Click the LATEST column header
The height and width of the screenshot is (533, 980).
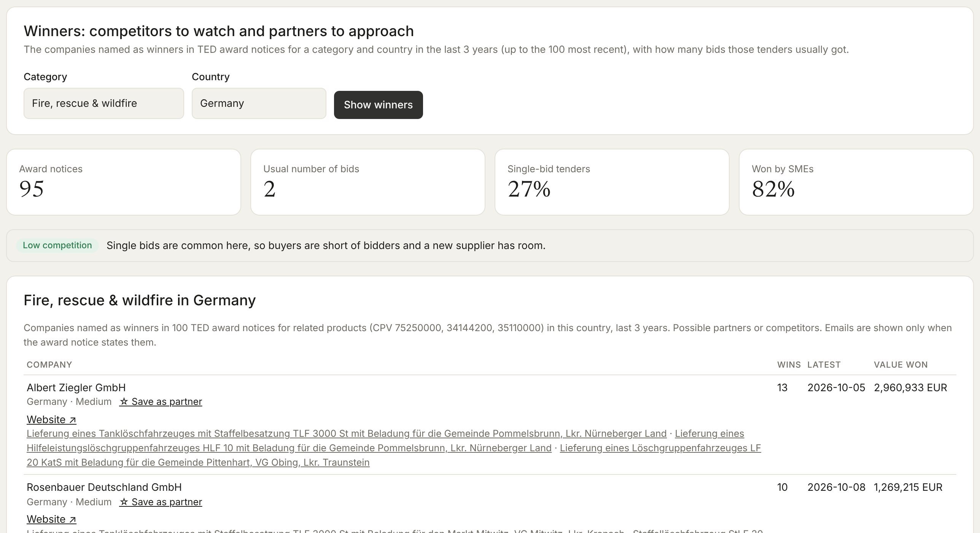pos(824,365)
